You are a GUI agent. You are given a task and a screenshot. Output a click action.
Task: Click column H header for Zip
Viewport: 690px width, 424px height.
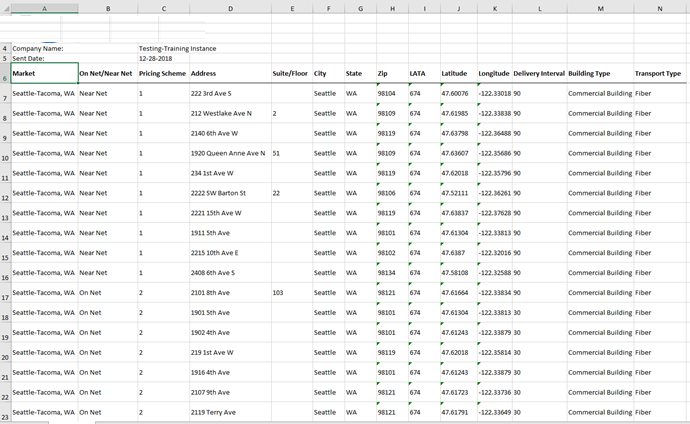tap(391, 8)
